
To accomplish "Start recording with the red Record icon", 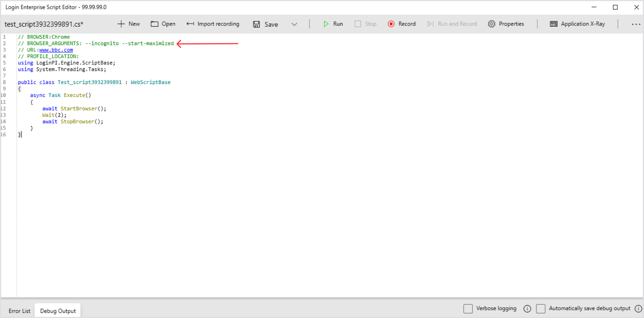I will pyautogui.click(x=391, y=24).
